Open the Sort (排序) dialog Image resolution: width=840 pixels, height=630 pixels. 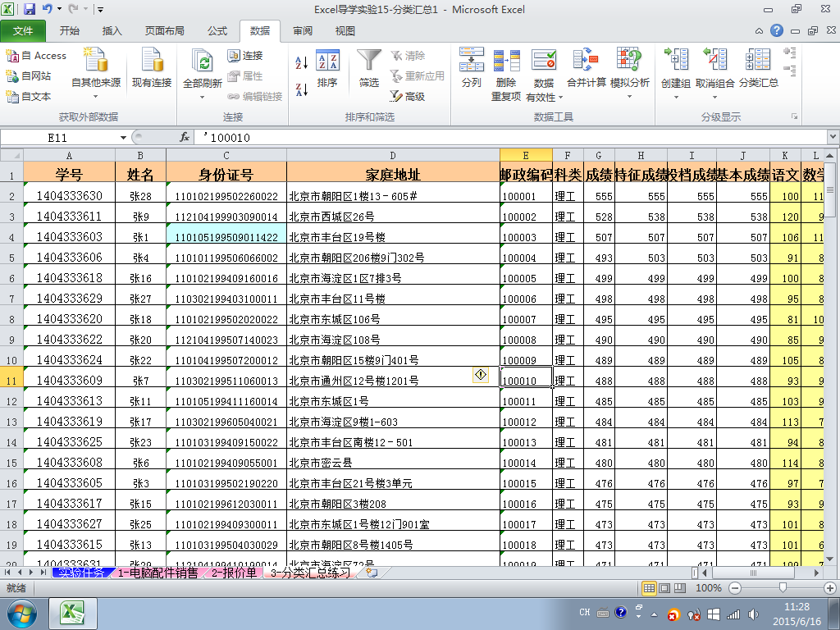pyautogui.click(x=327, y=69)
